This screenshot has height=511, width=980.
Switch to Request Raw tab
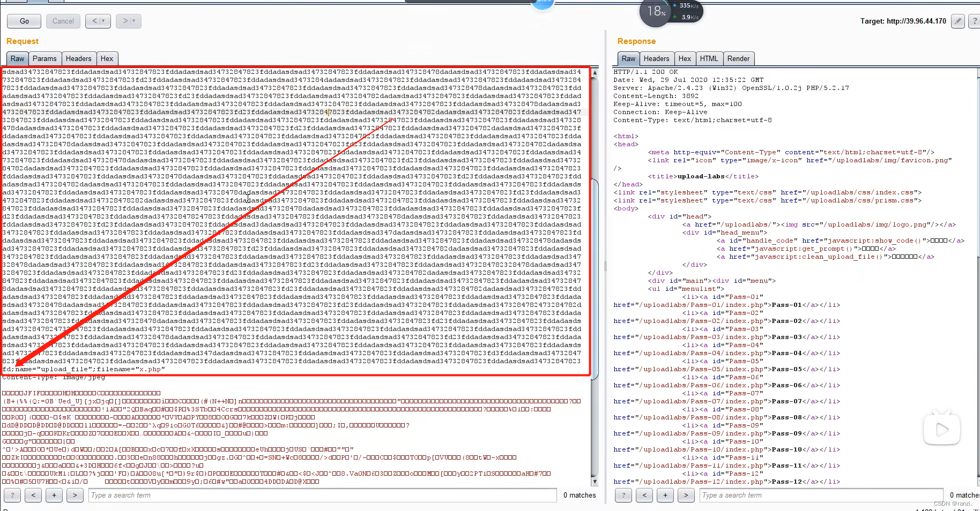[x=17, y=58]
